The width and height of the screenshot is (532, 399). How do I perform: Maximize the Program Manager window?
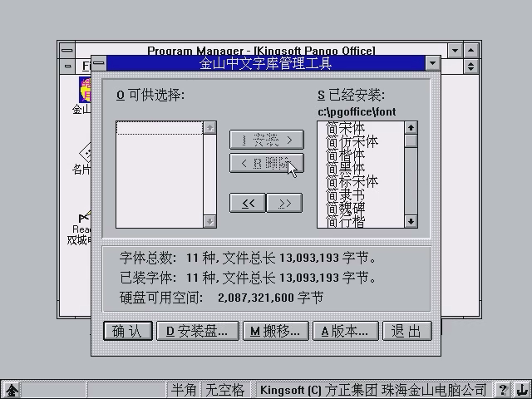coord(471,51)
